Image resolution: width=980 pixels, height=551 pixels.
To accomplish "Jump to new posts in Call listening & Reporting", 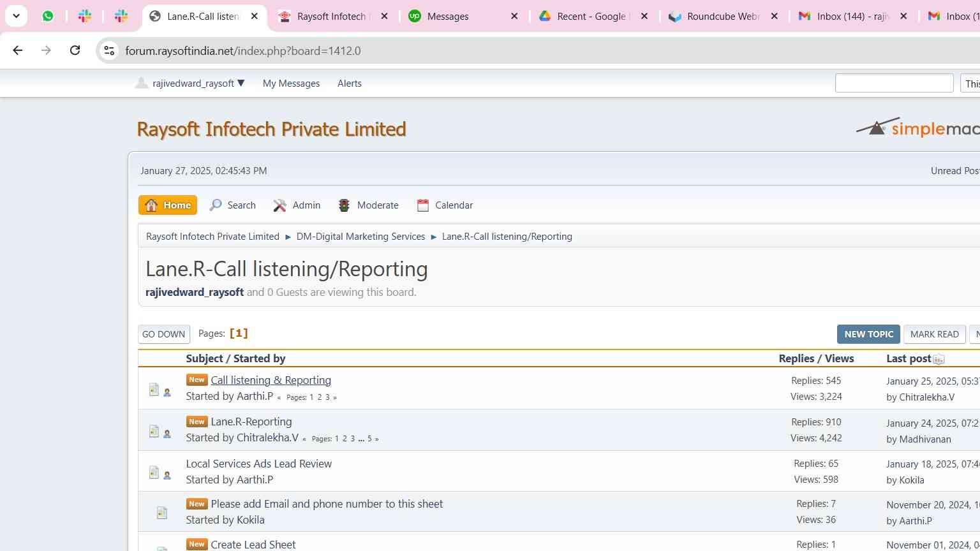I will (197, 379).
